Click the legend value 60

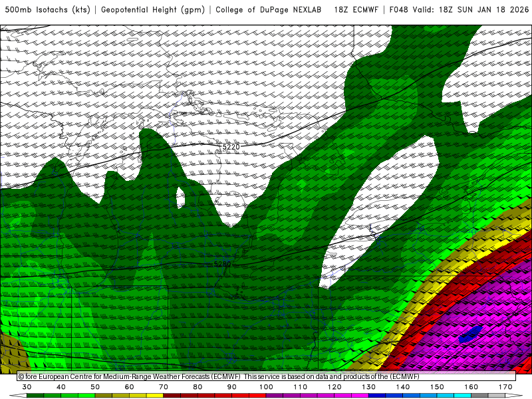pyautogui.click(x=129, y=387)
